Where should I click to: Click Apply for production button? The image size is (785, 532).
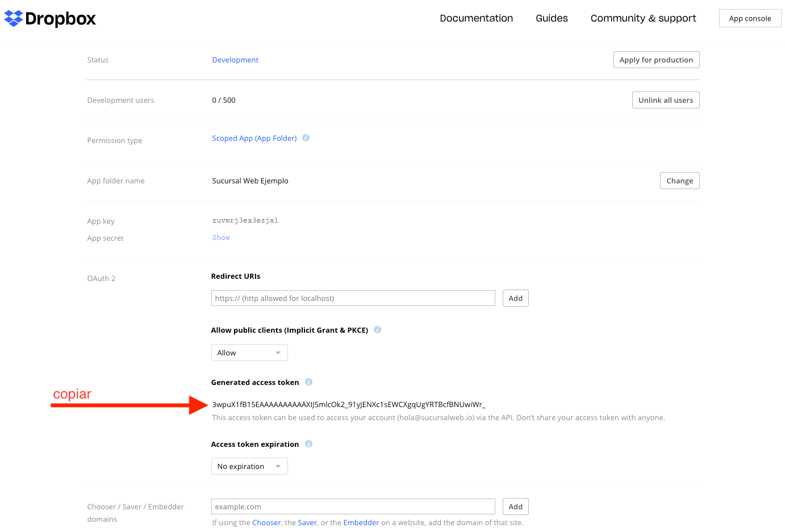656,60
